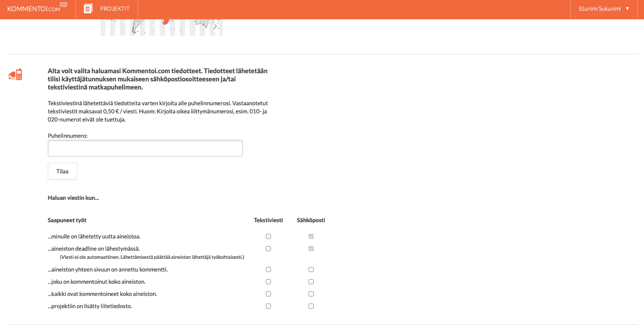Check Sähköposti for someone commented whole material
The height and width of the screenshot is (331, 644).
click(311, 282)
